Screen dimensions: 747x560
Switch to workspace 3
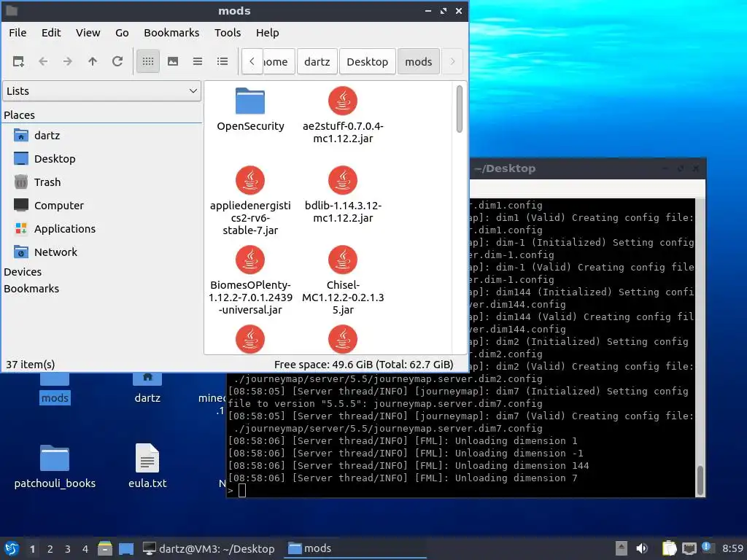click(68, 549)
